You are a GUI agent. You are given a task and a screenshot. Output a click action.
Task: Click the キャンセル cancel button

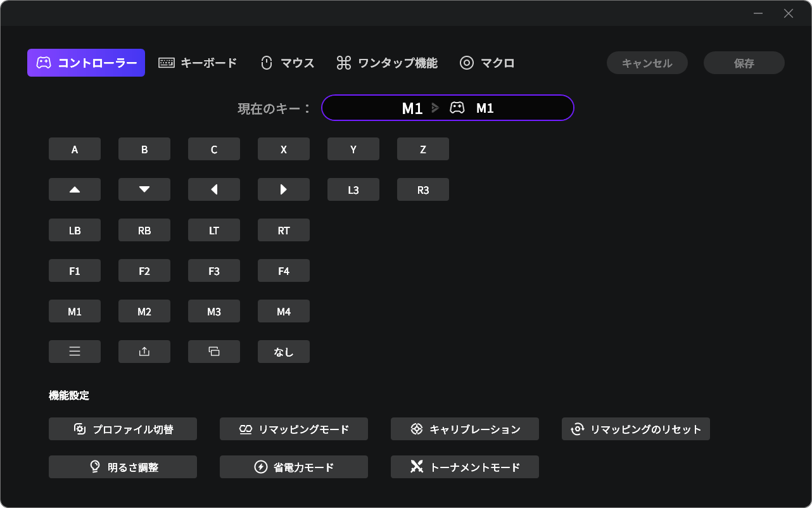[x=647, y=63]
